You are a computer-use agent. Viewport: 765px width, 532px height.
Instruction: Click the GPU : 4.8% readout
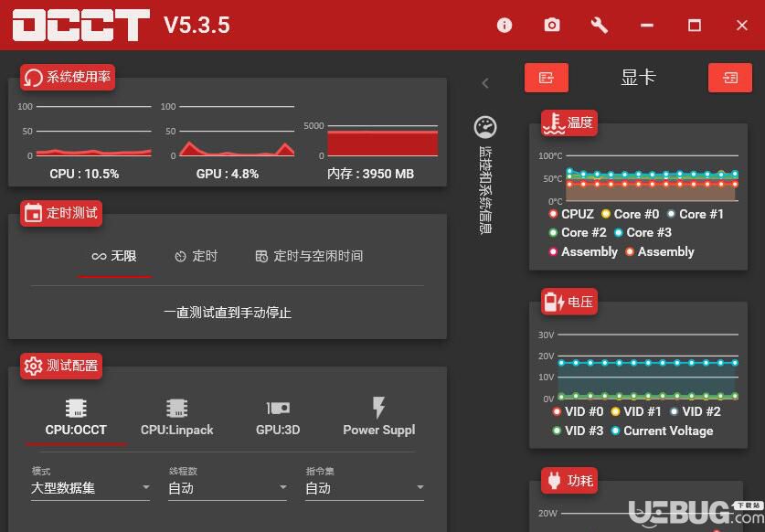tap(228, 175)
